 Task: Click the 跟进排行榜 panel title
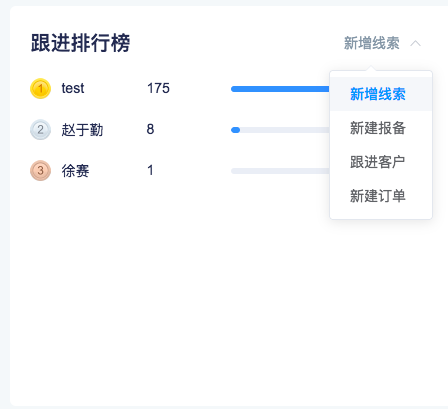click(x=80, y=43)
